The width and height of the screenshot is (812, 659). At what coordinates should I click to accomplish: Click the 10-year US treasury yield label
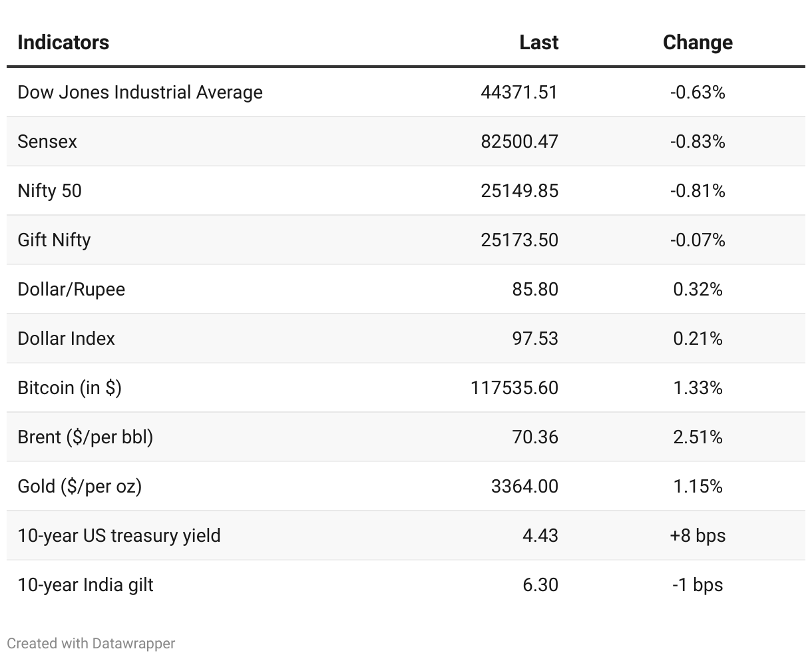pyautogui.click(x=119, y=536)
